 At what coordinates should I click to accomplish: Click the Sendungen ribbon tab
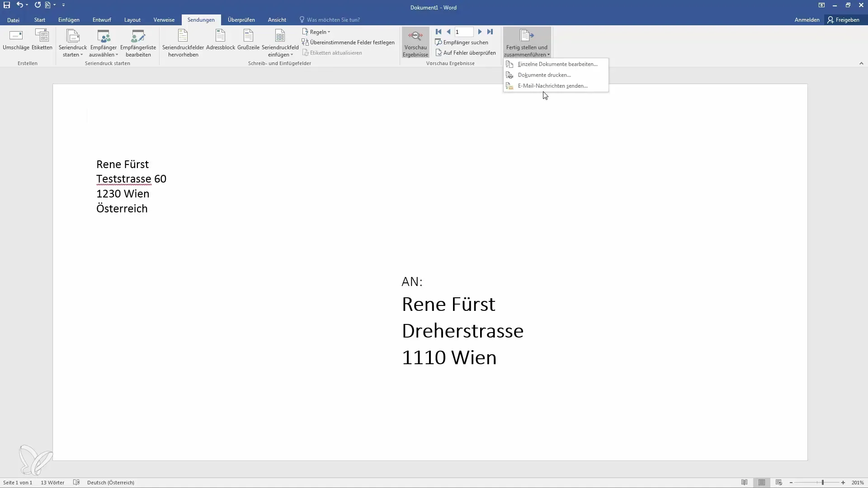pos(201,20)
